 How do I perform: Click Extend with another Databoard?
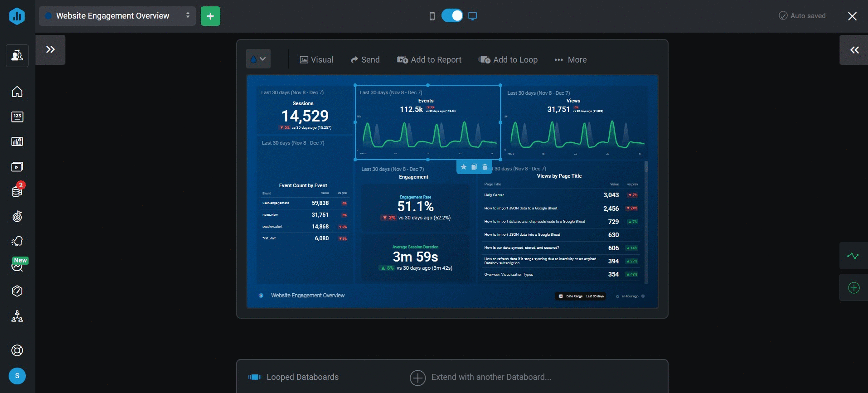[480, 377]
